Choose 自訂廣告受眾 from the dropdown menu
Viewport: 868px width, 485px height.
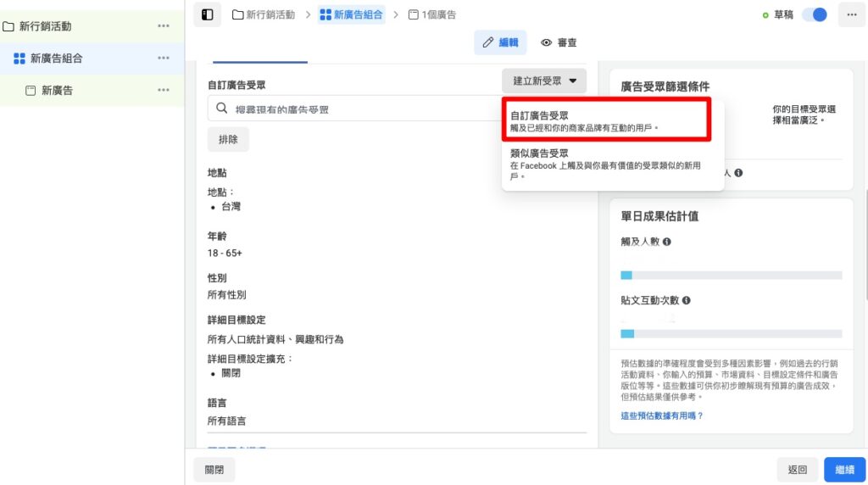pos(606,120)
